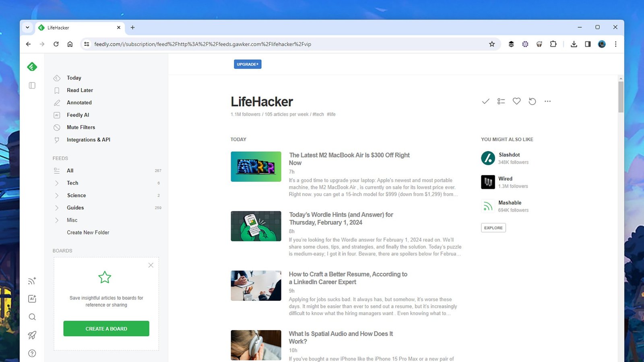Mark all as read with checkmark icon
Screen dimensions: 644x362
coord(485,101)
